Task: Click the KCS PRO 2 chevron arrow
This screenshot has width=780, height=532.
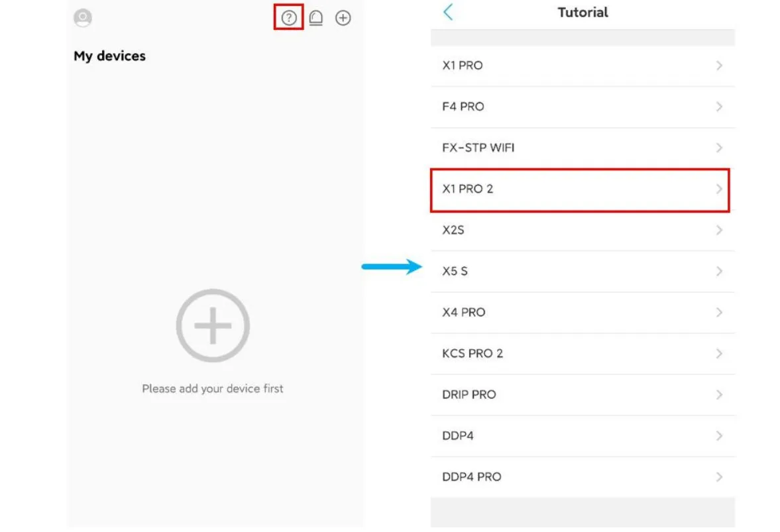Action: point(719,354)
